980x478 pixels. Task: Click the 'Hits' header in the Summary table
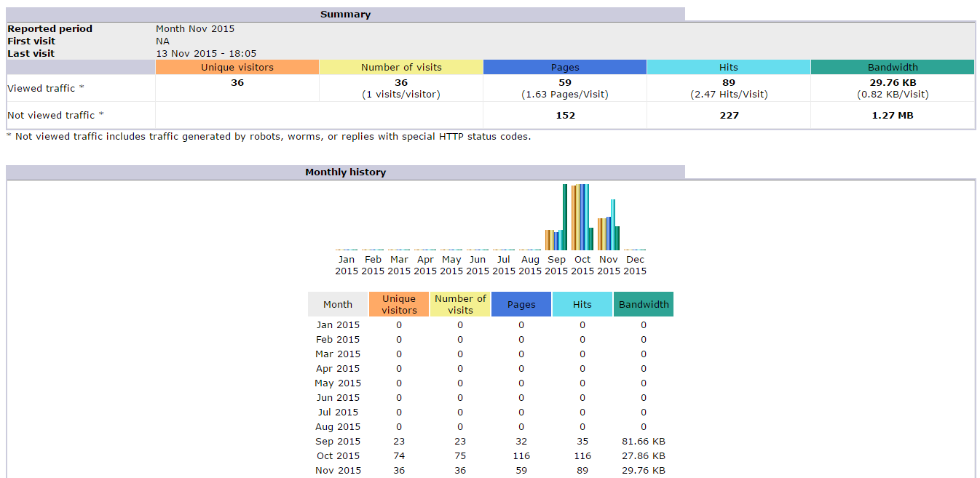click(729, 68)
